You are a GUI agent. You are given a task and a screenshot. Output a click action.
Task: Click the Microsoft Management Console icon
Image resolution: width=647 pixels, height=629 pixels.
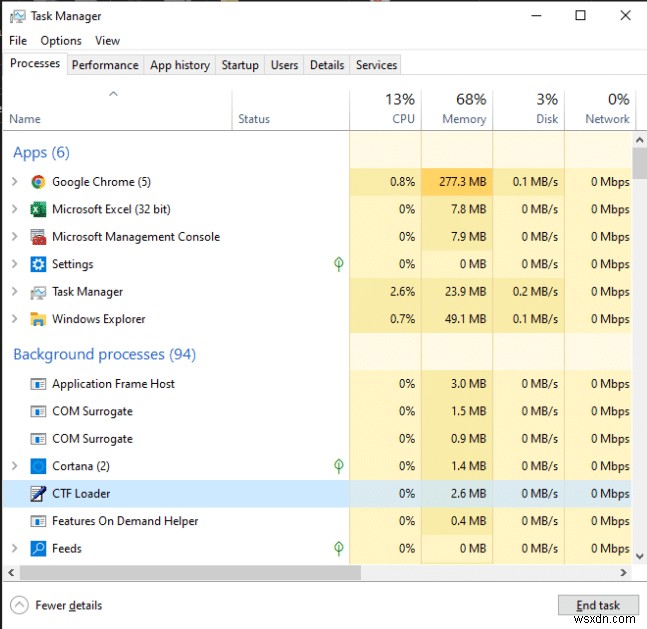click(x=38, y=237)
